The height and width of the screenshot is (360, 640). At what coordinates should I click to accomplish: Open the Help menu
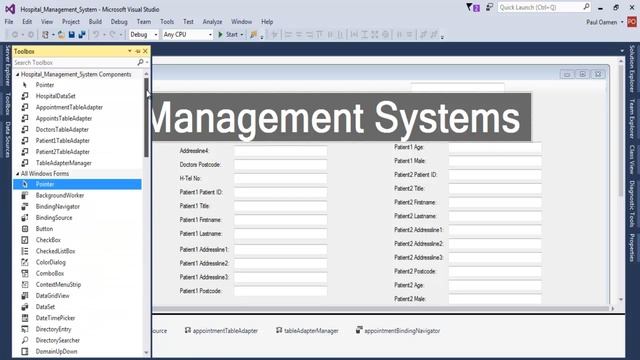[x=267, y=22]
